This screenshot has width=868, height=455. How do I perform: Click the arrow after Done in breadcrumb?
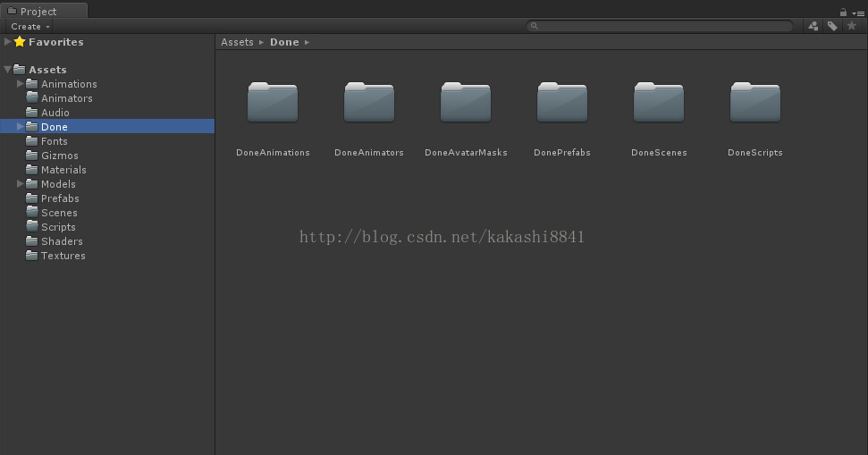(308, 42)
